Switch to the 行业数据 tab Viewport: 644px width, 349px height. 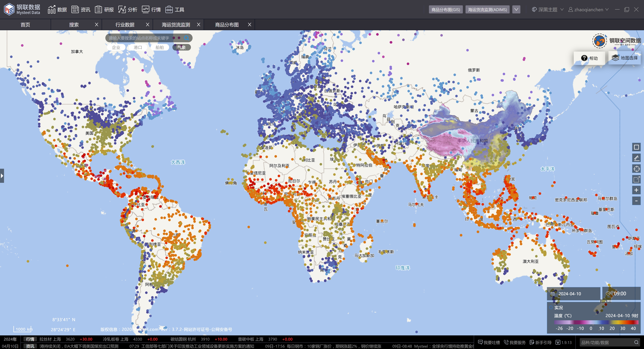point(125,25)
